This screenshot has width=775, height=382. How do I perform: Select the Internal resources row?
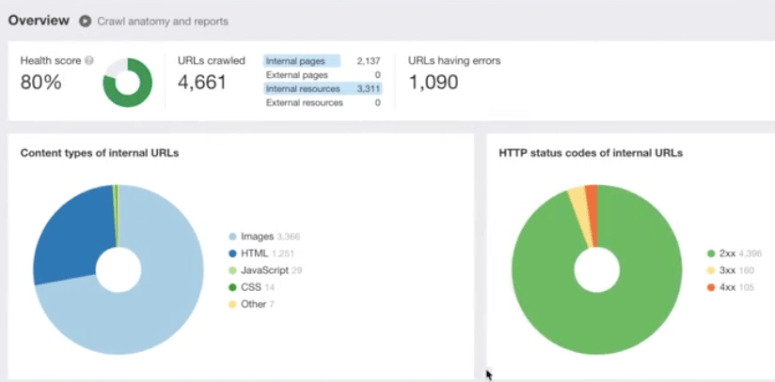(x=323, y=89)
